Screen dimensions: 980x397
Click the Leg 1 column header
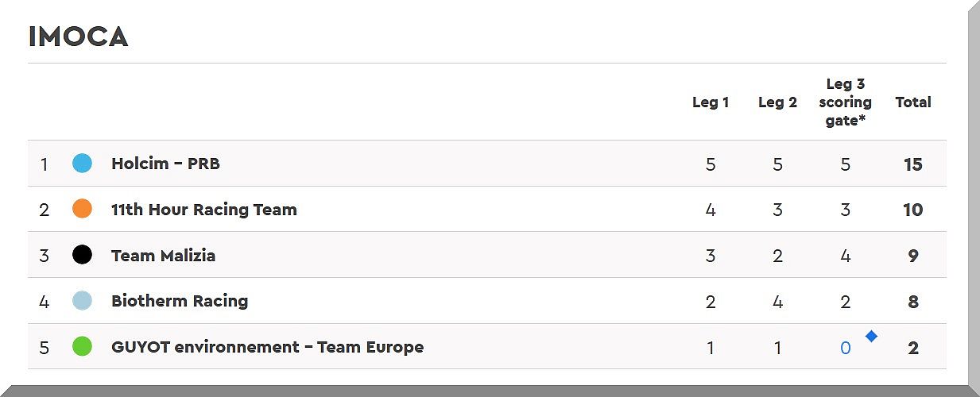[711, 102]
